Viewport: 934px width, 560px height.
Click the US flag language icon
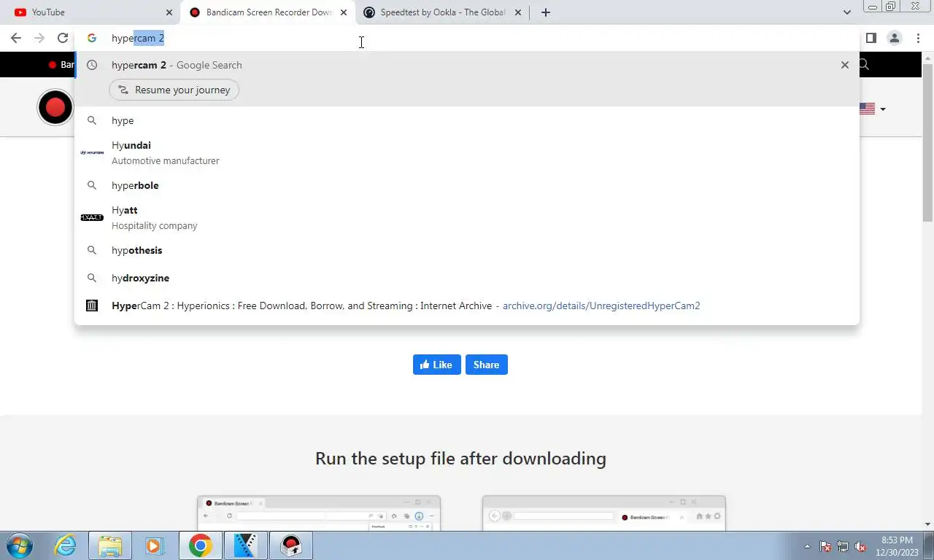point(868,109)
